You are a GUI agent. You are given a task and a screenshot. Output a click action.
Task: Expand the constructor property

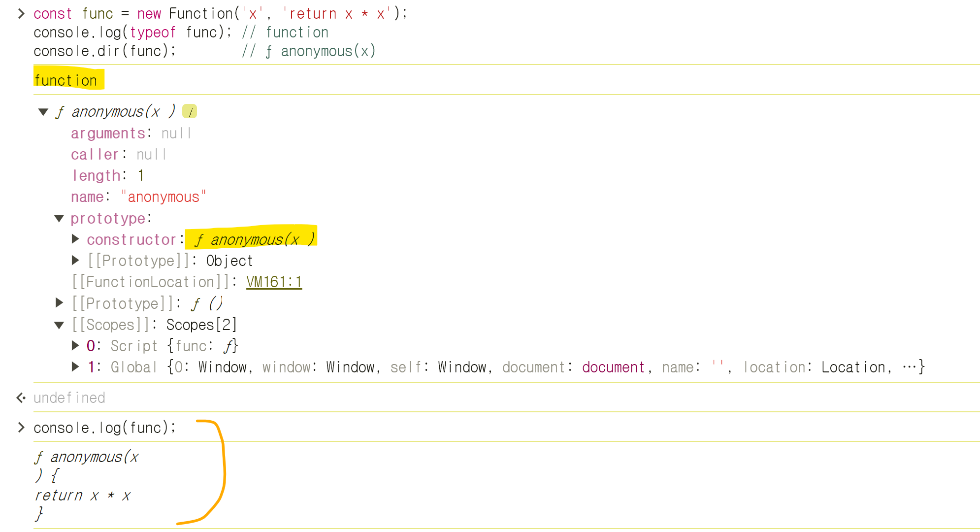(x=75, y=239)
